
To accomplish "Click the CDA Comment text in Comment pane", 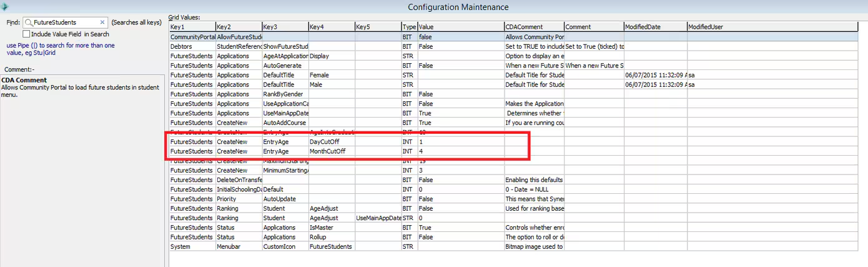I will [x=24, y=80].
